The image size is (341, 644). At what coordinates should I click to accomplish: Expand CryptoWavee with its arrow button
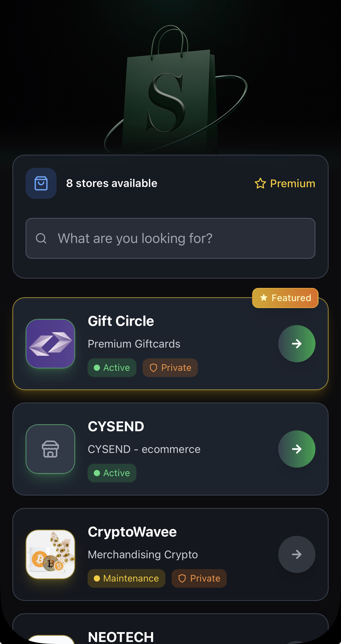click(297, 555)
